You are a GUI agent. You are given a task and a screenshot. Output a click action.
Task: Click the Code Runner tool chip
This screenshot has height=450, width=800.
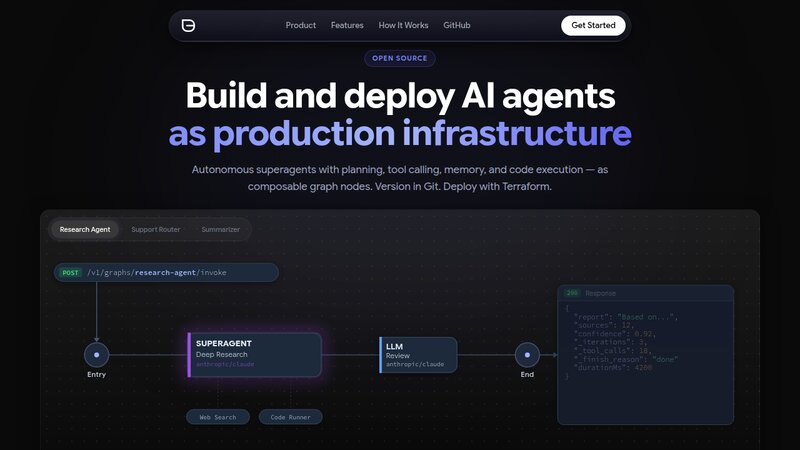coord(290,417)
